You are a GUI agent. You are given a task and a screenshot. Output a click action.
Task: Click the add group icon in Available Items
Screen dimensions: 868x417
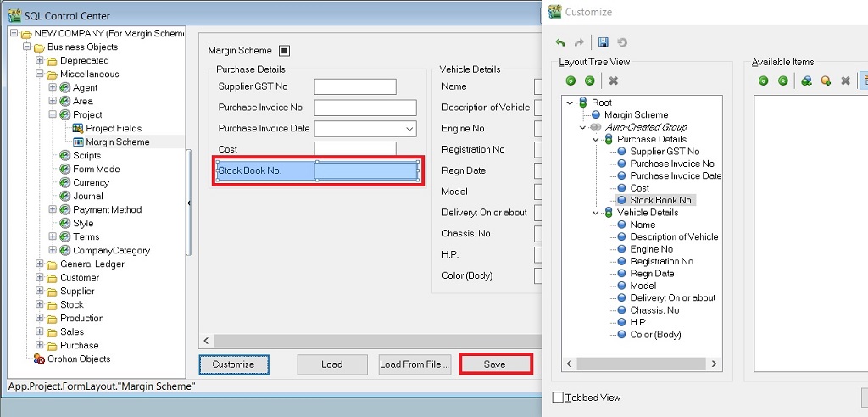pyautogui.click(x=806, y=81)
